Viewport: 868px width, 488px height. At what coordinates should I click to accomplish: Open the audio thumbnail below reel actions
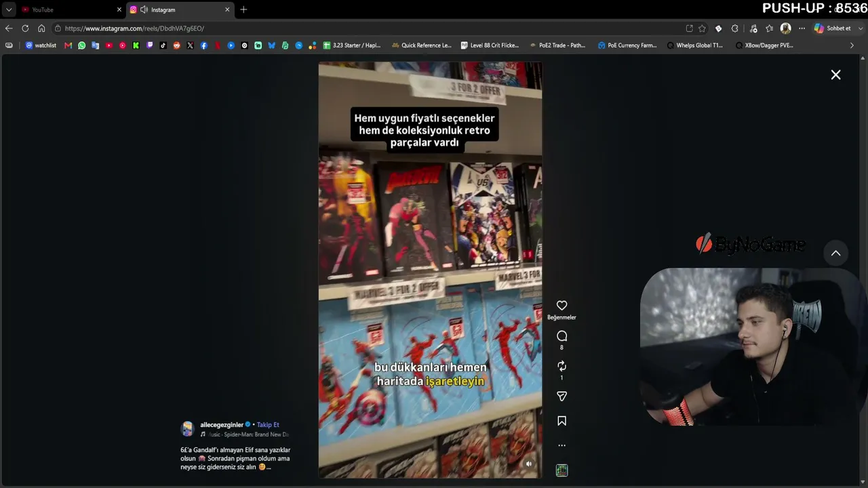[x=561, y=470]
